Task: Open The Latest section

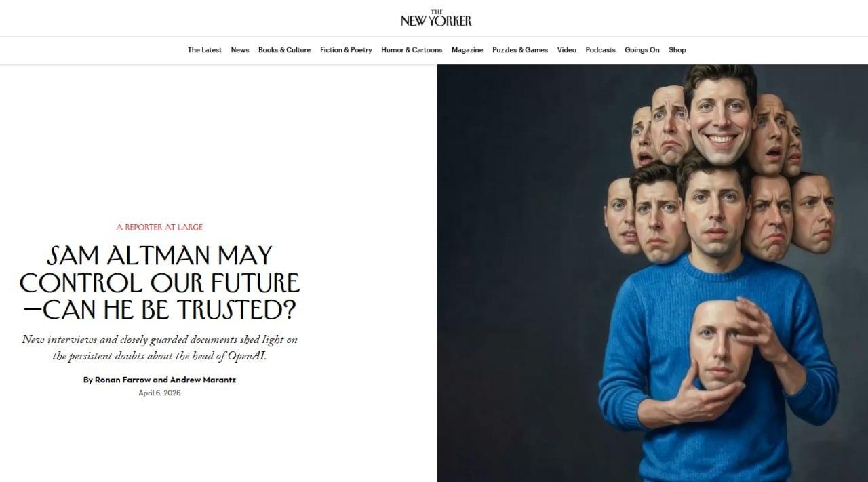Action: pyautogui.click(x=205, y=50)
